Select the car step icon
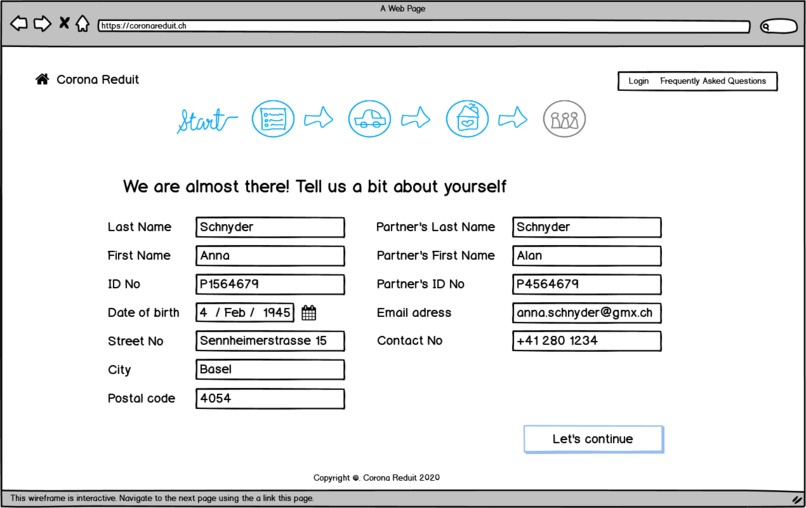The width and height of the screenshot is (806, 508). point(370,119)
